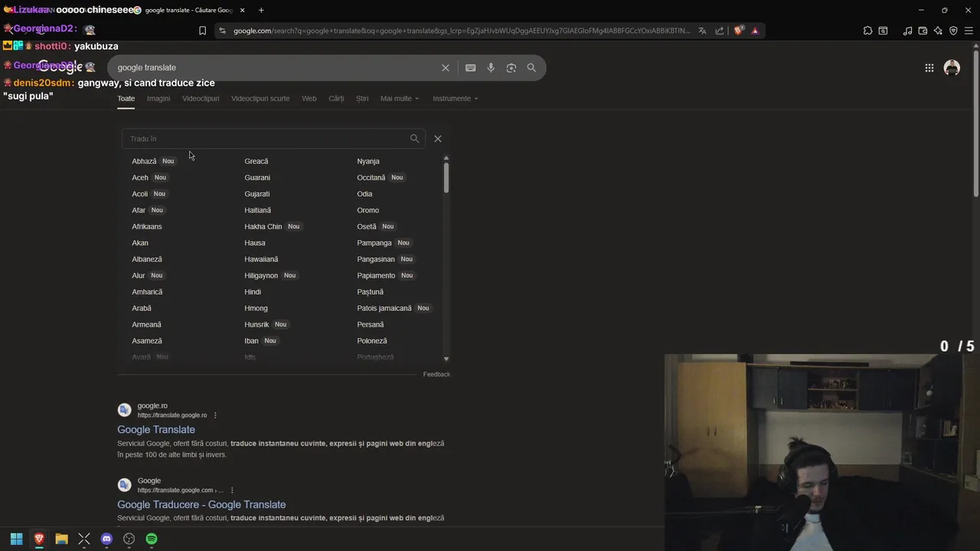Choose Hindi from the language list
This screenshot has width=980, height=551.
tap(253, 292)
